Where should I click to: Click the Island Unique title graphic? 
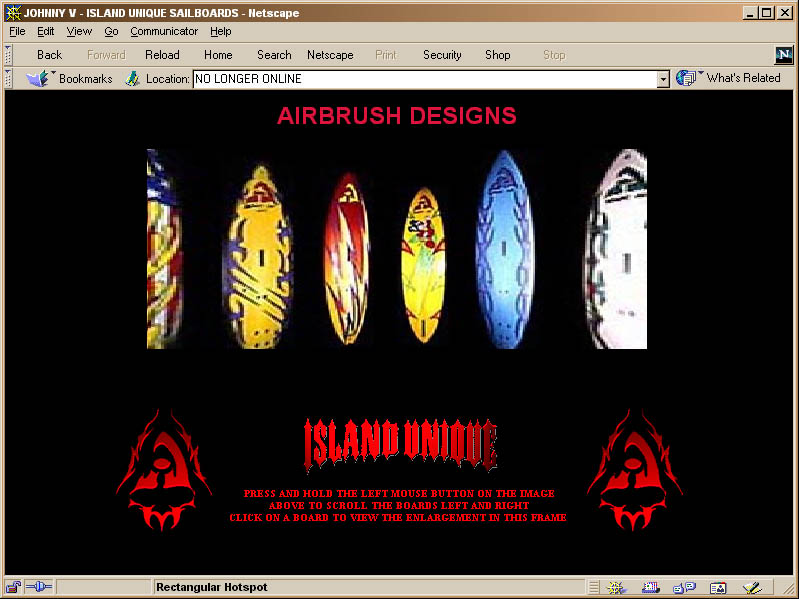[x=400, y=445]
